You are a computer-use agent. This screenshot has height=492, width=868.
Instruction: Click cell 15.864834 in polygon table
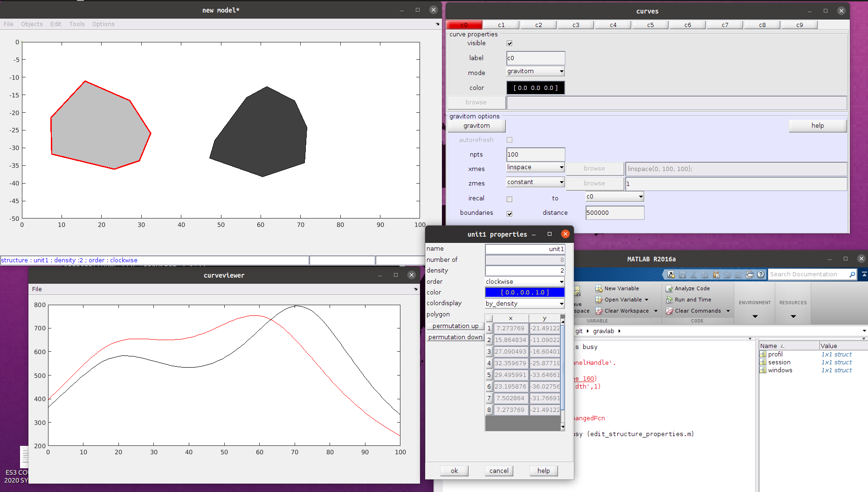[x=510, y=340]
